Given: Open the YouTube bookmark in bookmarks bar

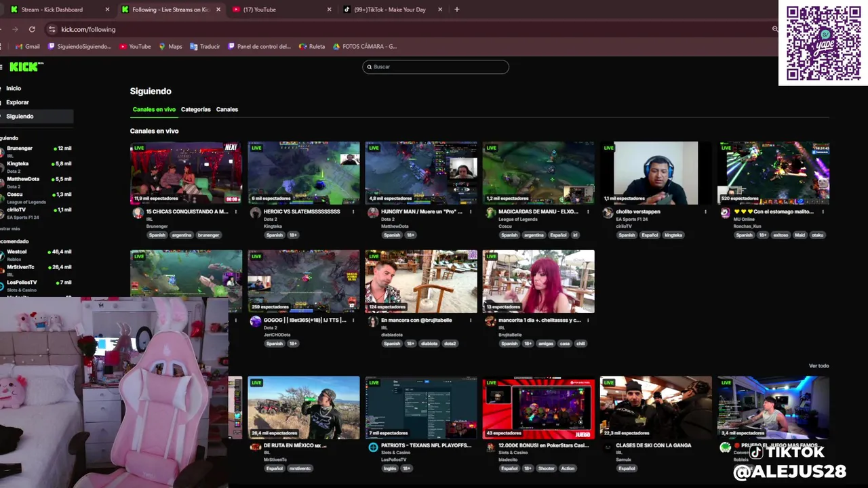Looking at the screenshot, I should 135,47.
